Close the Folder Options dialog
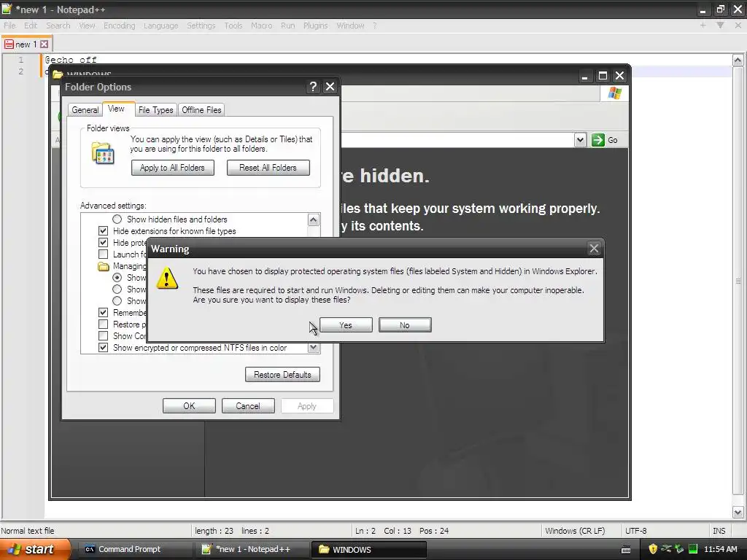The image size is (747, 560). pyautogui.click(x=330, y=87)
